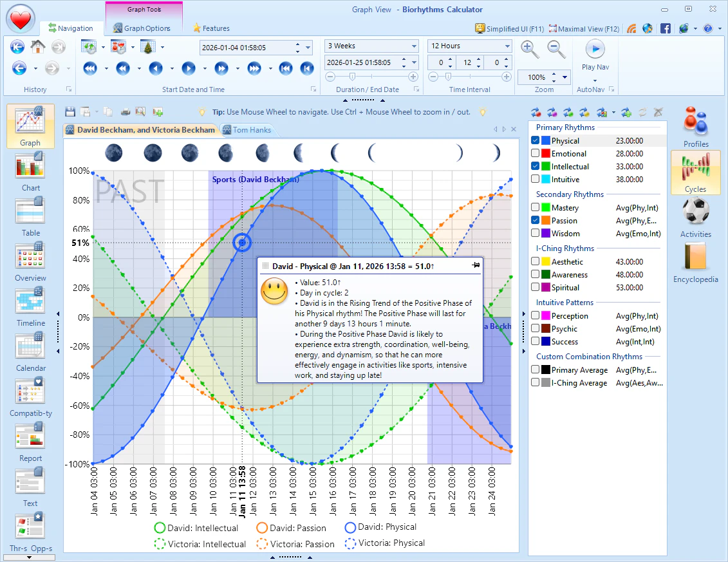Open the 12 Hours interval dropdown
Viewport: 728px width, 562px height.
[x=507, y=46]
